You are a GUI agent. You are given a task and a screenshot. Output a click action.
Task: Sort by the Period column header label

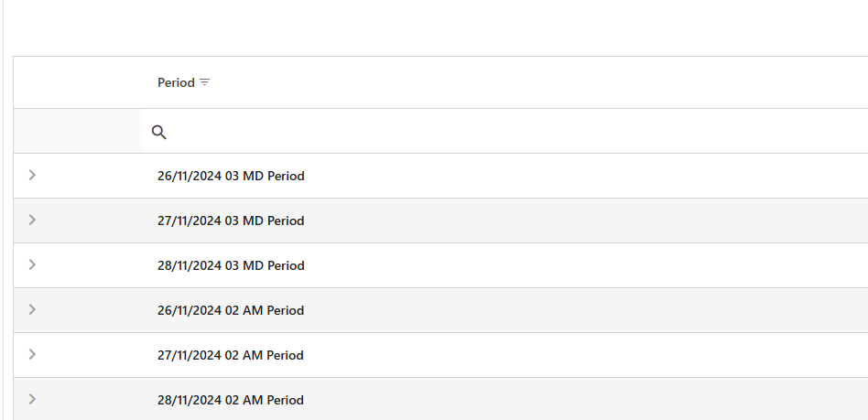click(x=176, y=82)
